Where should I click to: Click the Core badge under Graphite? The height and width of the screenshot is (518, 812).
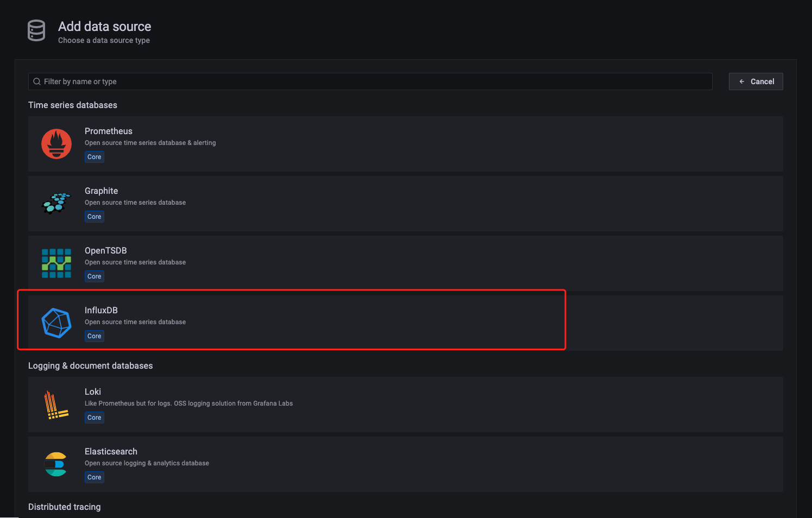[x=95, y=217]
